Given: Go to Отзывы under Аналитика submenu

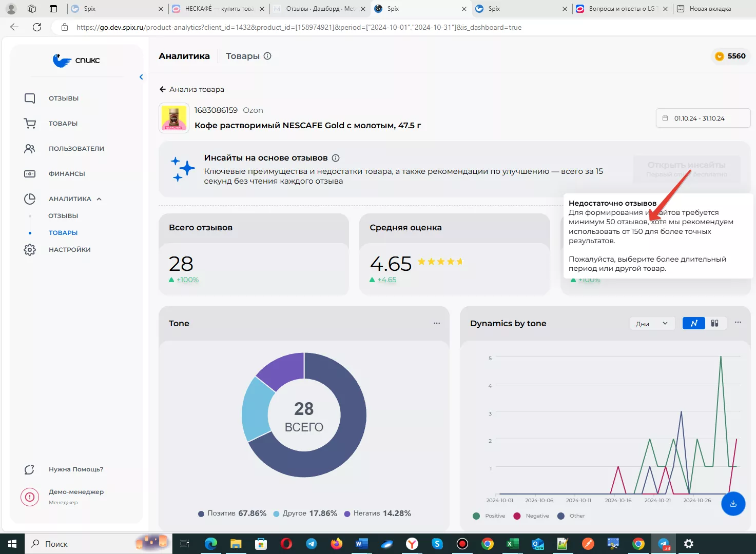Looking at the screenshot, I should point(63,216).
